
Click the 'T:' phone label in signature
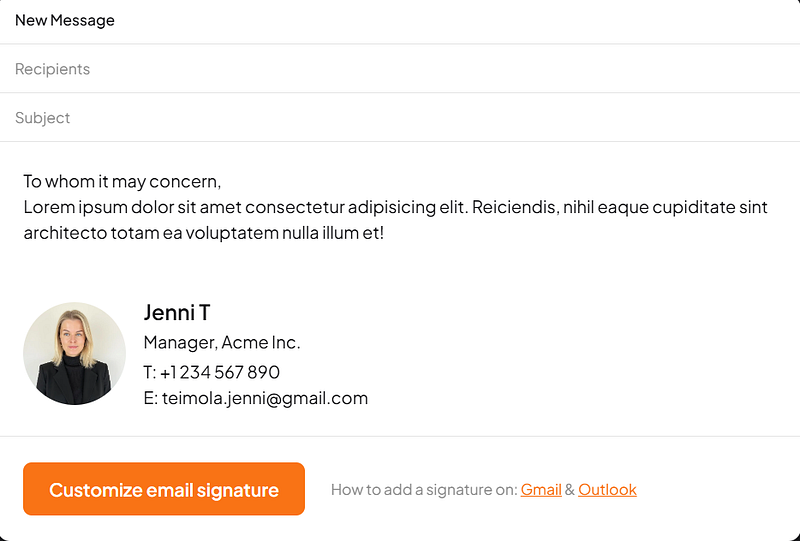point(149,372)
